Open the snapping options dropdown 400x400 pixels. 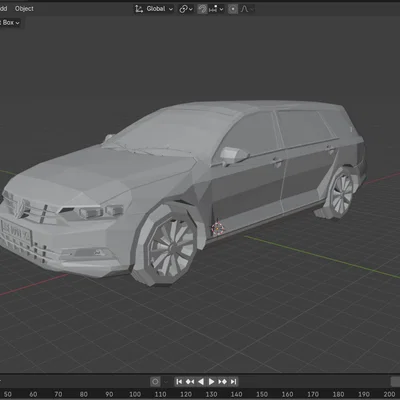pyautogui.click(x=216, y=9)
